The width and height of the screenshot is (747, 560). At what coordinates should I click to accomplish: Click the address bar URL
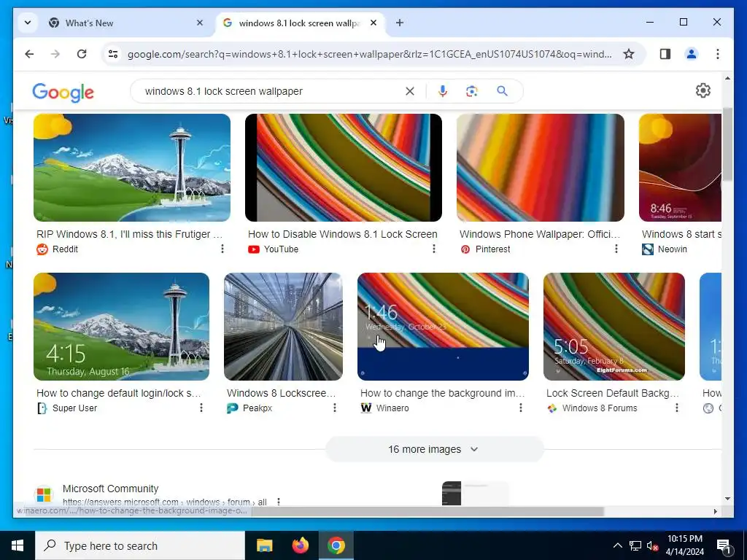pyautogui.click(x=369, y=54)
